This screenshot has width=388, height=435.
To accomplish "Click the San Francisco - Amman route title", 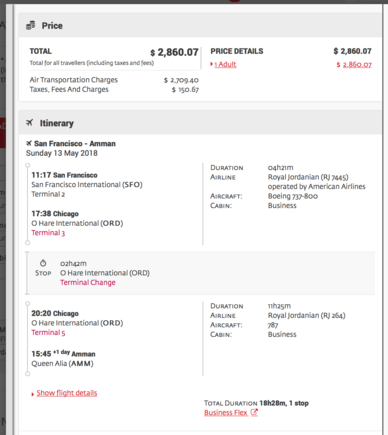I will tap(75, 143).
